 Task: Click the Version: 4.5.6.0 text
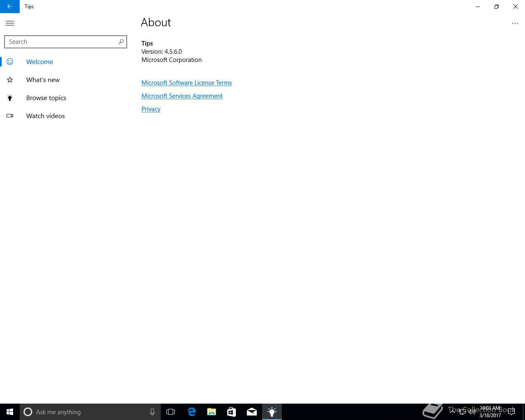pyautogui.click(x=162, y=52)
